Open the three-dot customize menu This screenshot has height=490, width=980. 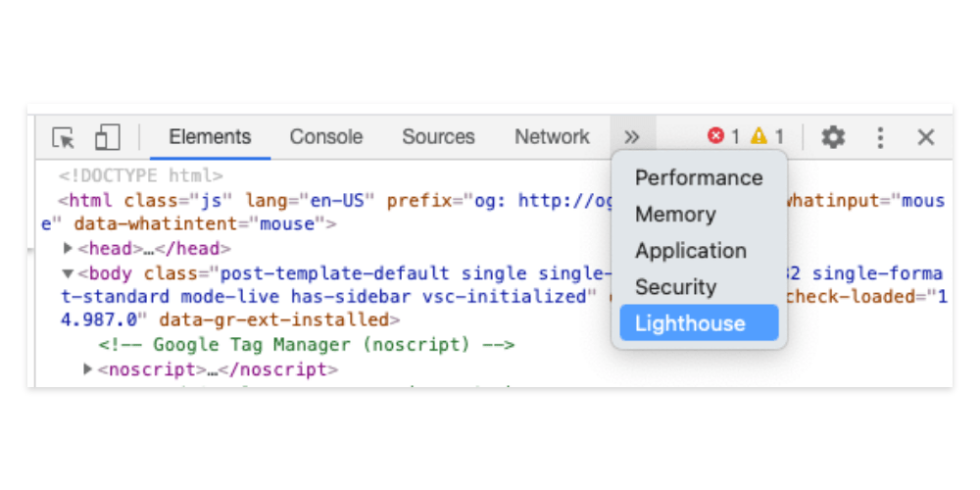point(880,137)
